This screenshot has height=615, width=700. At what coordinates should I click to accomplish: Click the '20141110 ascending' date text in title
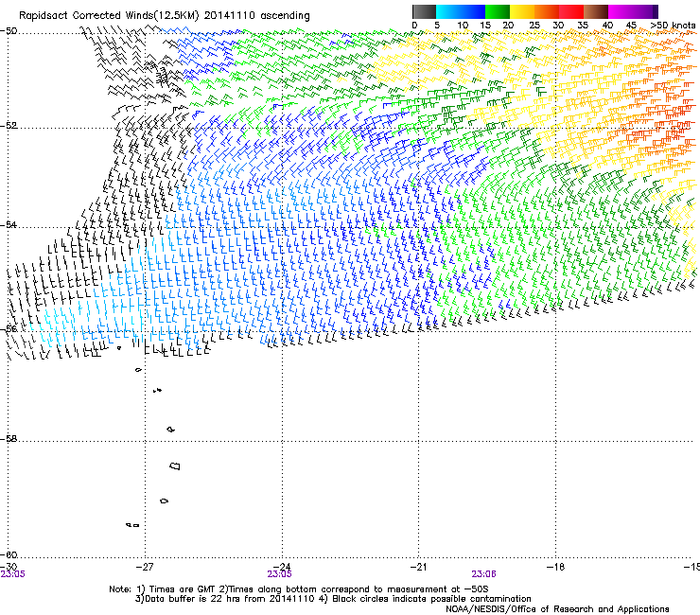(x=256, y=16)
